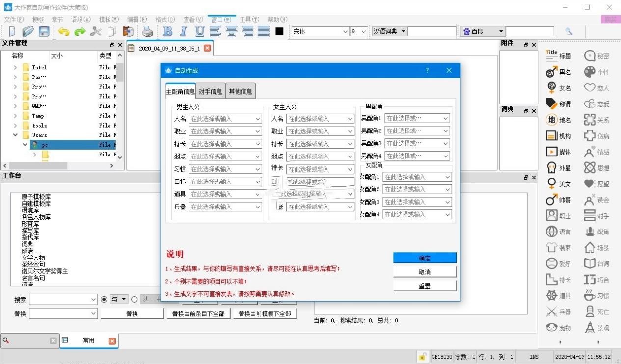Screen dimensions: 621x364
Task: Select the second radio button beside search
Action: 135,299
